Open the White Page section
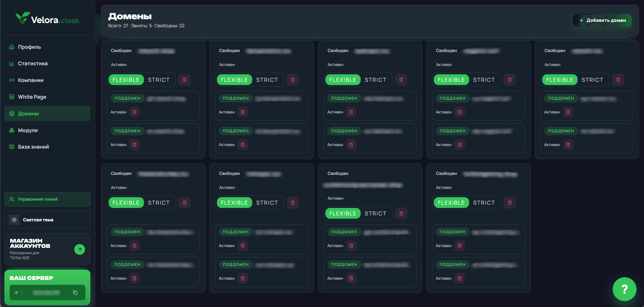The height and width of the screenshot is (307, 644). coord(47,97)
